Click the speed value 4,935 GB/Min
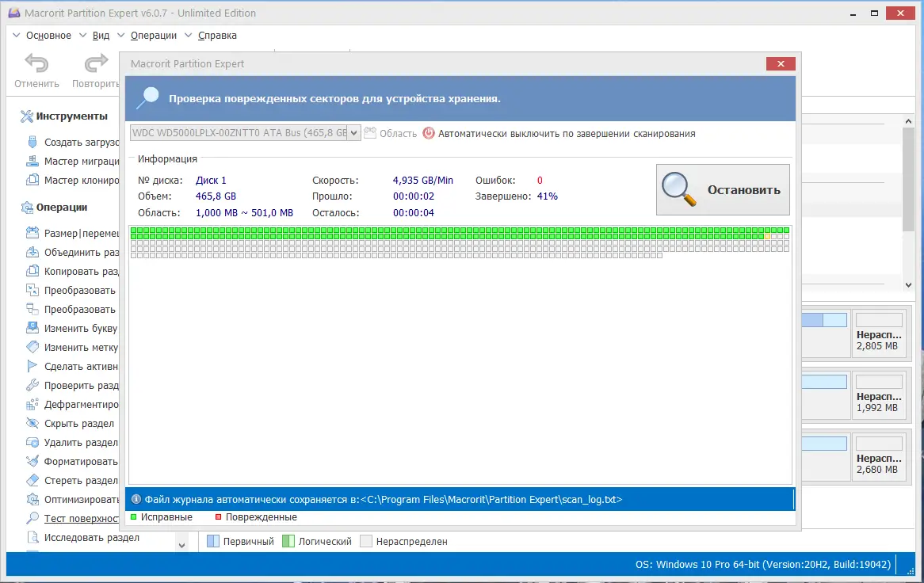924x583 pixels. (x=423, y=180)
